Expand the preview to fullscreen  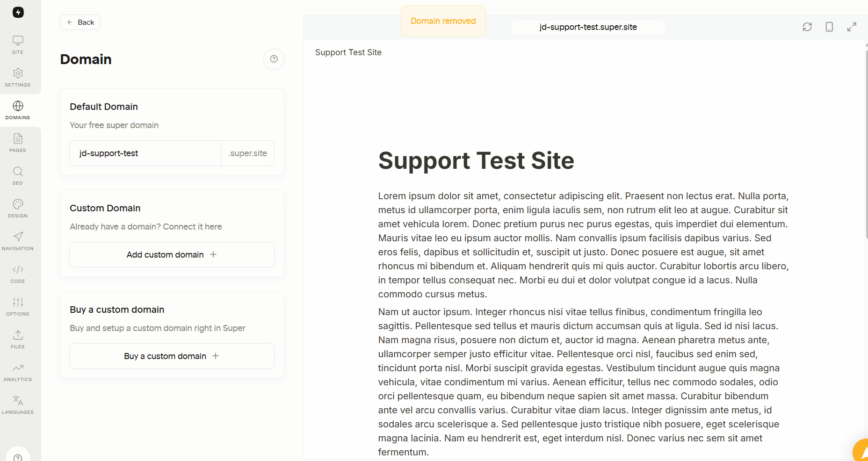(852, 27)
